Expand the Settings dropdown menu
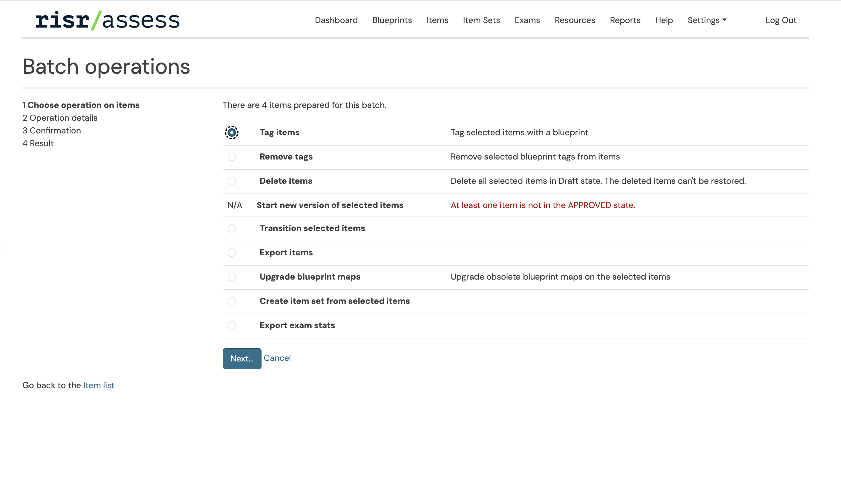Viewport: 841px width, 504px height. coord(707,20)
